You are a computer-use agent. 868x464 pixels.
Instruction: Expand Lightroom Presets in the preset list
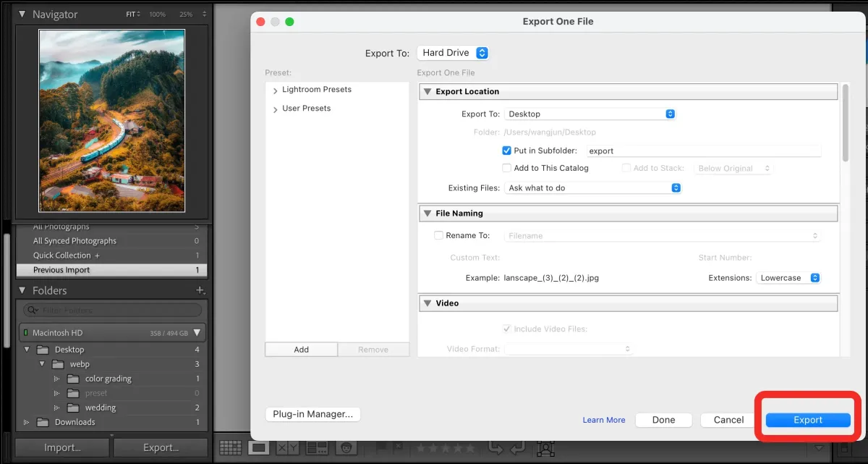pos(276,91)
